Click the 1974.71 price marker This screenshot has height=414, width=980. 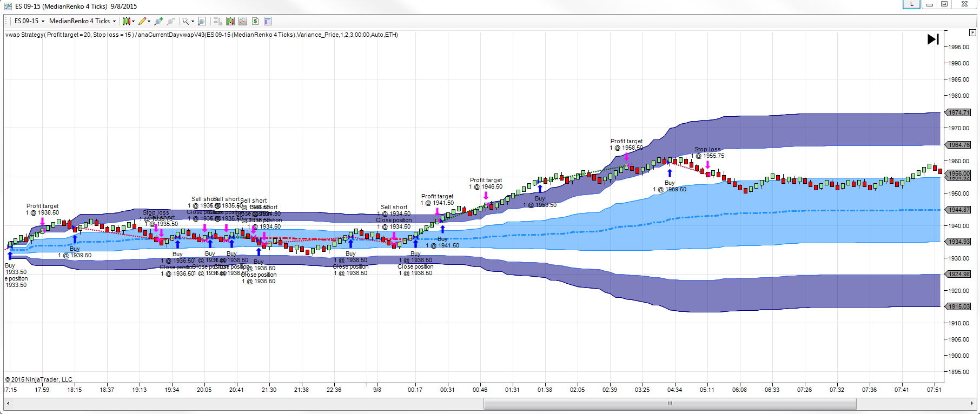(x=958, y=112)
